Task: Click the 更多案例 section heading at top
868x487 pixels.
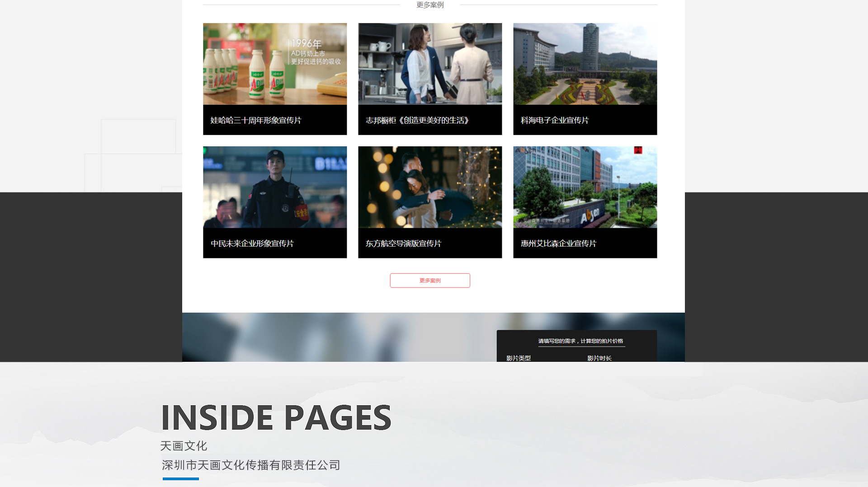Action: [x=430, y=5]
